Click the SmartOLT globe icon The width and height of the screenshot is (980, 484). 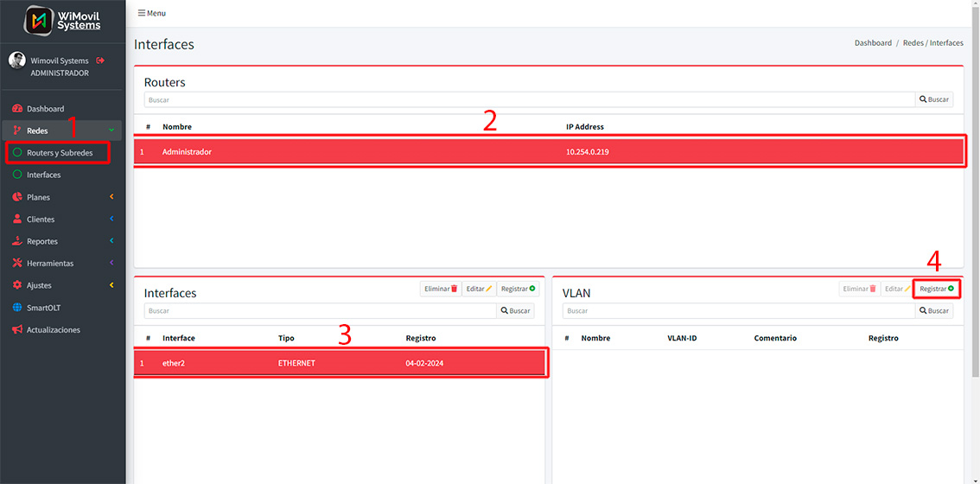click(17, 308)
